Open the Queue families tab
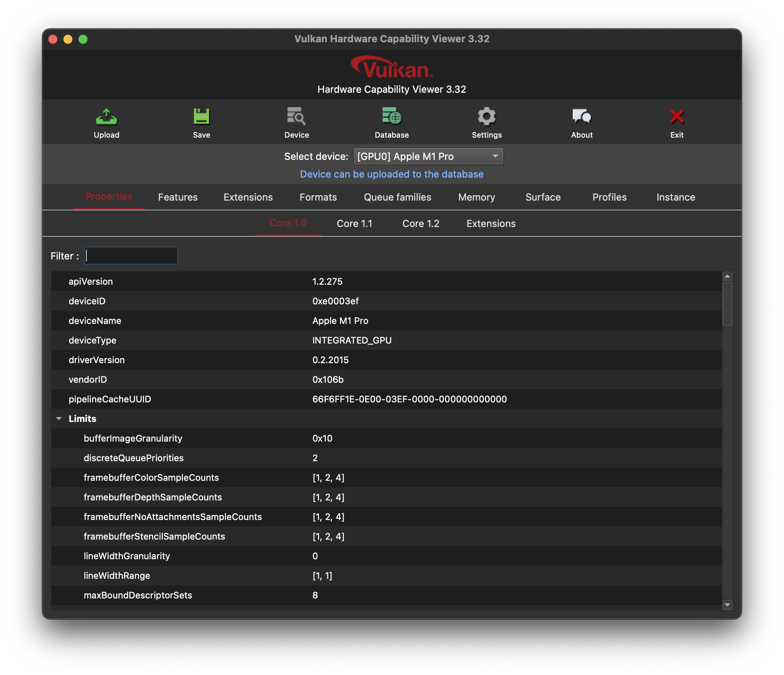The image size is (784, 675). (397, 197)
